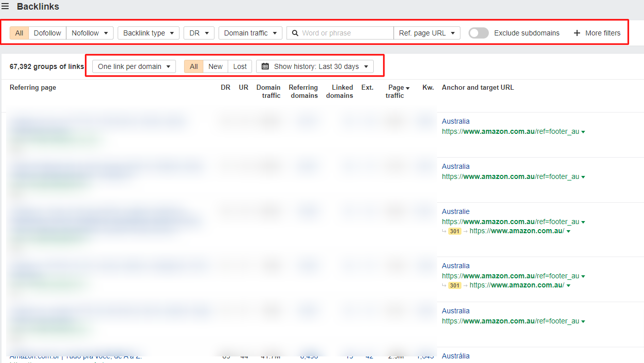
Task: Click the Referring page column header
Action: click(x=33, y=87)
